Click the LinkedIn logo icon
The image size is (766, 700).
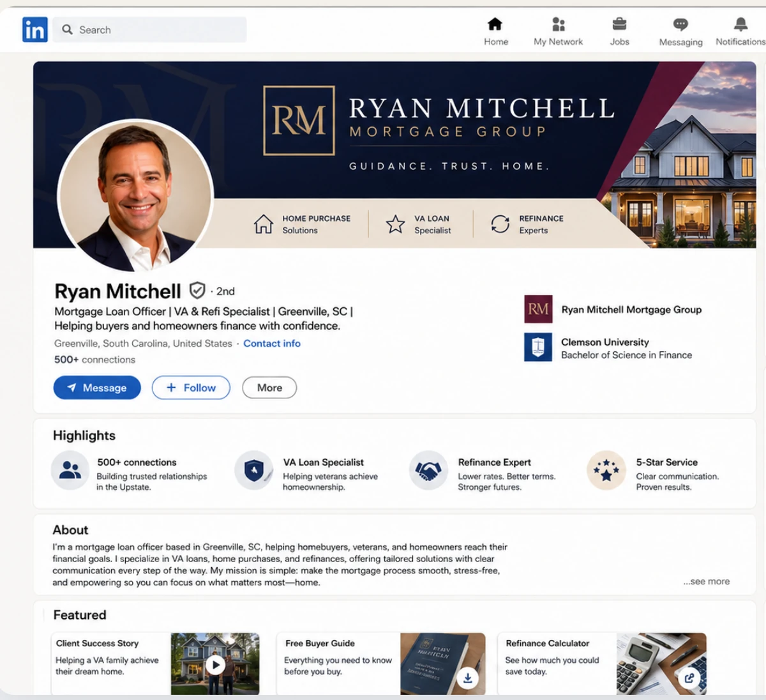(x=35, y=29)
